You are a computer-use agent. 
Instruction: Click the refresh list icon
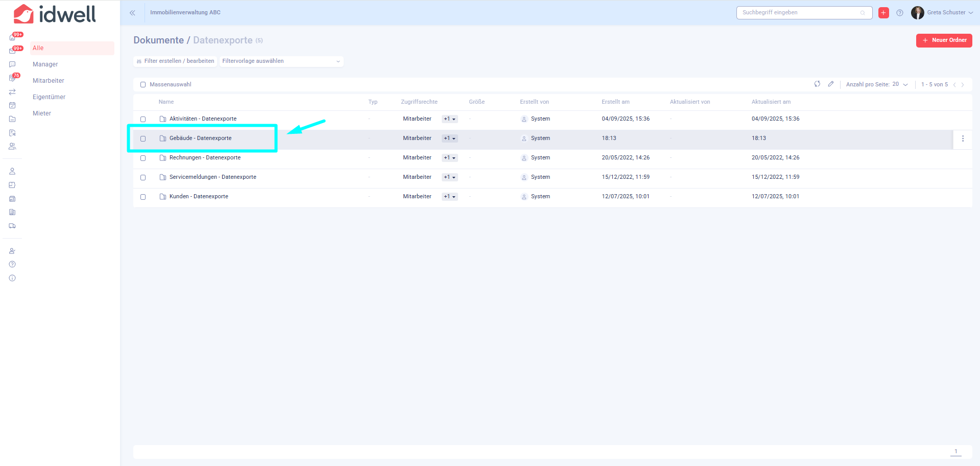pos(817,84)
